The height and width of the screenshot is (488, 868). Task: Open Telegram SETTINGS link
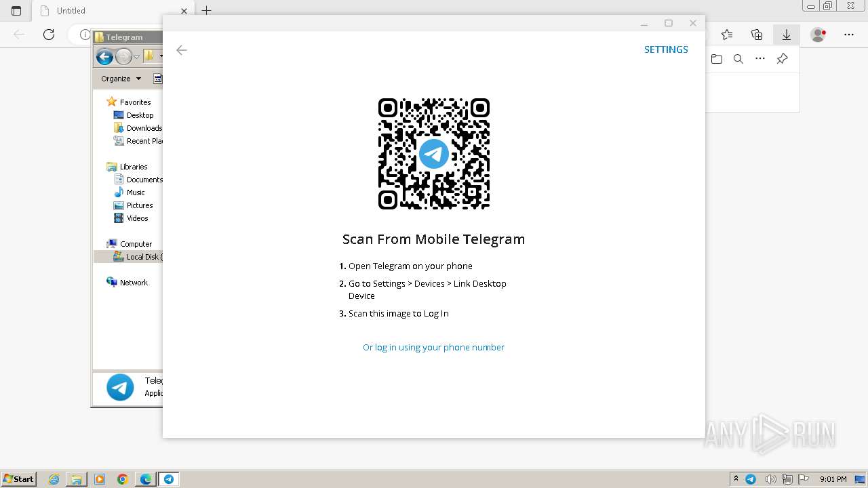coord(666,49)
